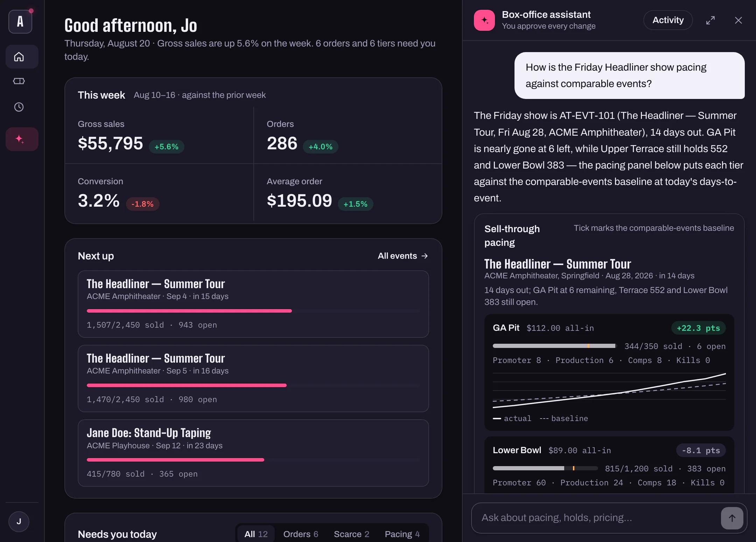Click the $55,795 gross sales value
The height and width of the screenshot is (542, 756).
tap(110, 143)
